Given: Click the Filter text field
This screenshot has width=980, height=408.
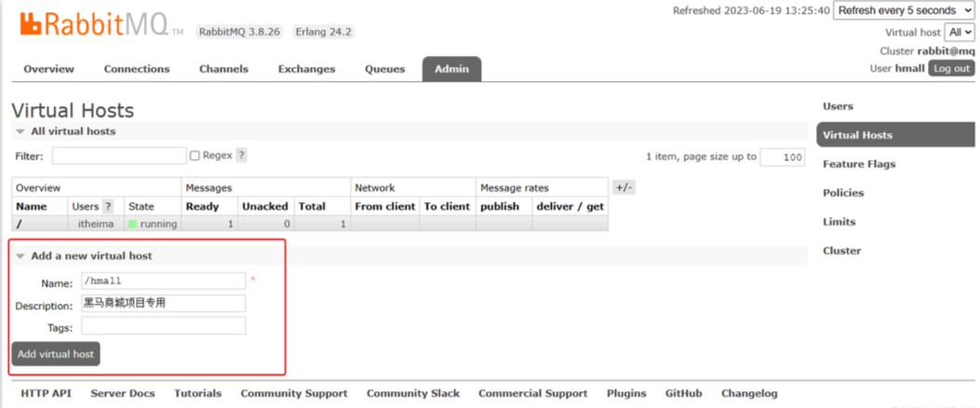Looking at the screenshot, I should (119, 156).
